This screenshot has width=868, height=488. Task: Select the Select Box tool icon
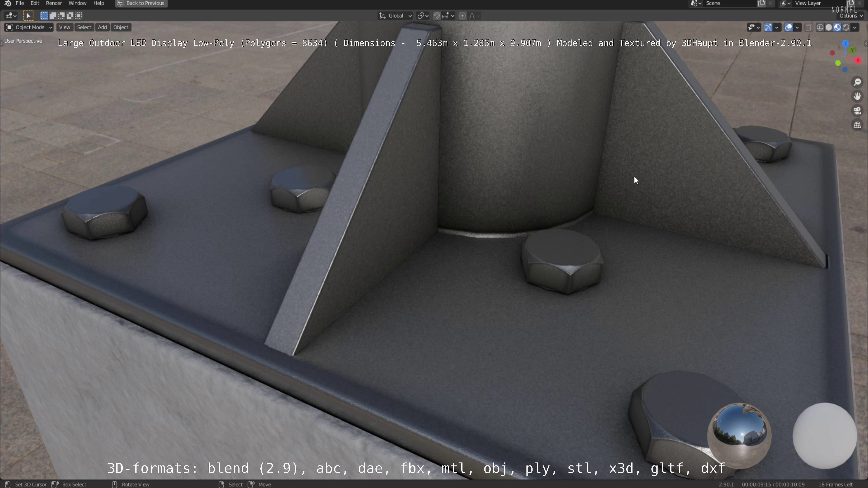(x=28, y=16)
